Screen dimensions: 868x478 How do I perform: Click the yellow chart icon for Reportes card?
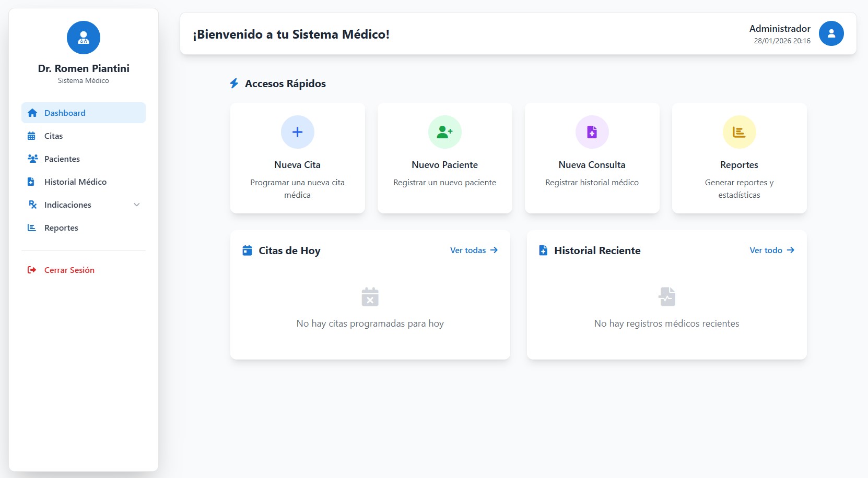pyautogui.click(x=740, y=132)
